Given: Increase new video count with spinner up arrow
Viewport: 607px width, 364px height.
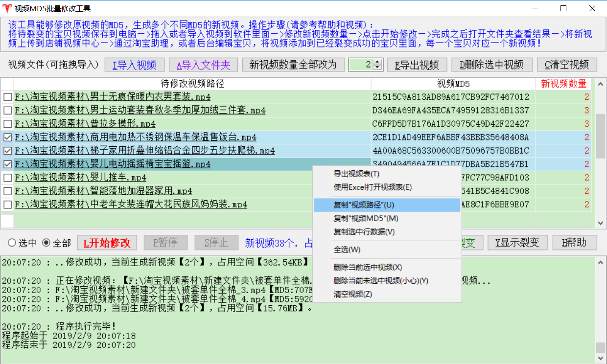Looking at the screenshot, I should coord(377,62).
